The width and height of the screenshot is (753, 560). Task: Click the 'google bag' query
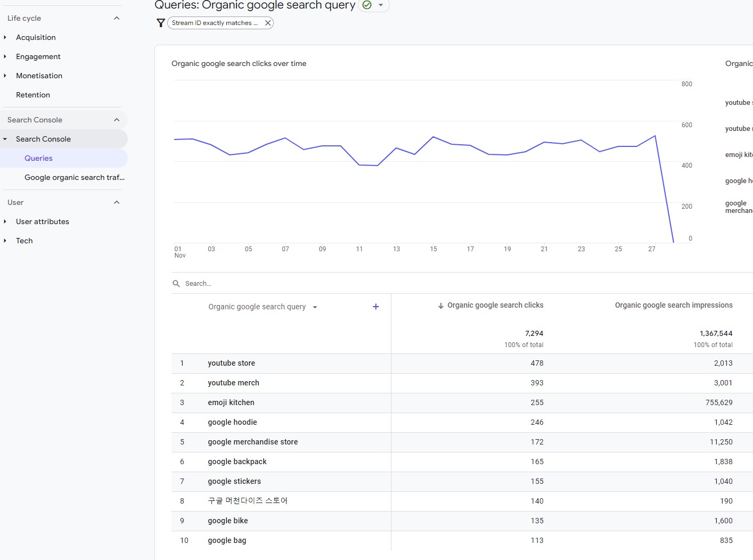(227, 540)
